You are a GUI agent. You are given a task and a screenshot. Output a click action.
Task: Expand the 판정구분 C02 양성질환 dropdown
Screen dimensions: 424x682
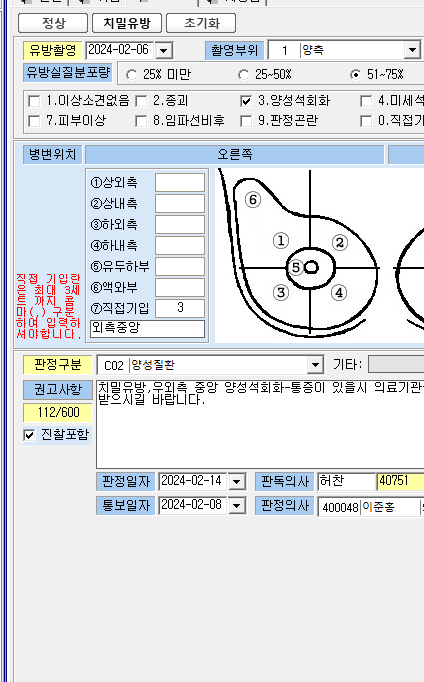[315, 365]
